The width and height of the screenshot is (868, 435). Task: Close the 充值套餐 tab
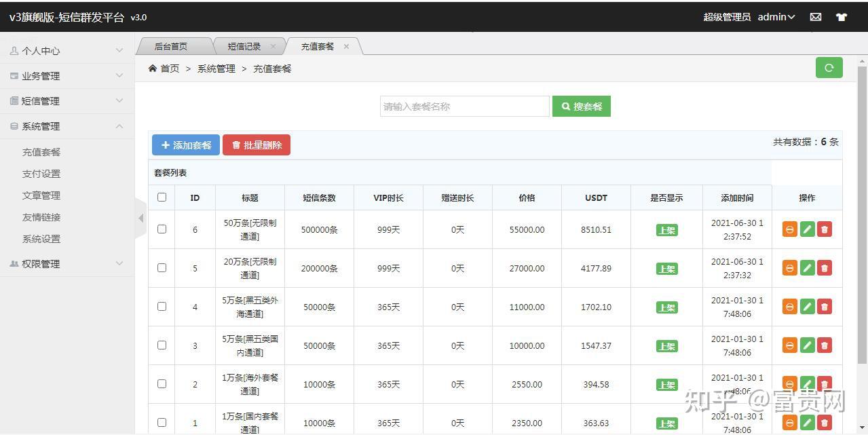(346, 46)
